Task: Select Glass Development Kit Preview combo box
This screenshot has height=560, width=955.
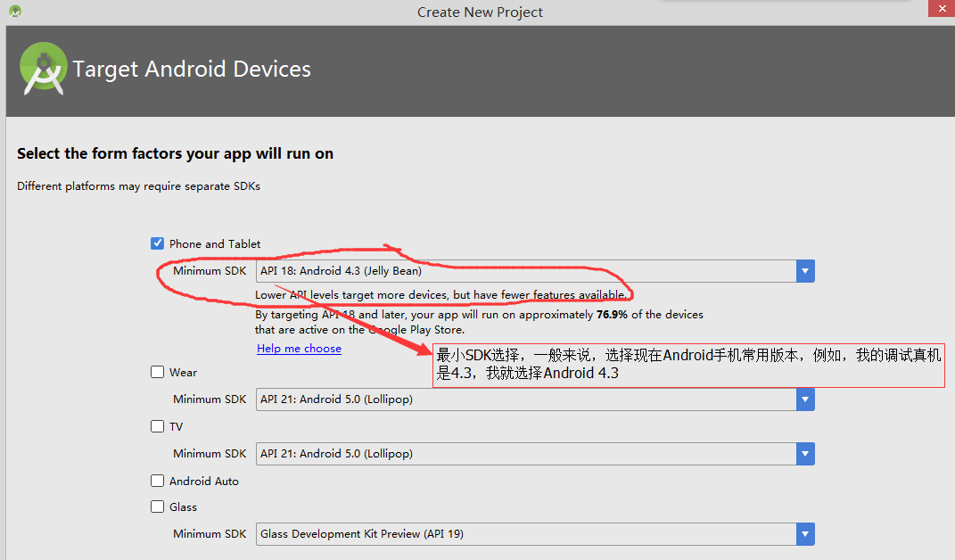Action: click(535, 534)
